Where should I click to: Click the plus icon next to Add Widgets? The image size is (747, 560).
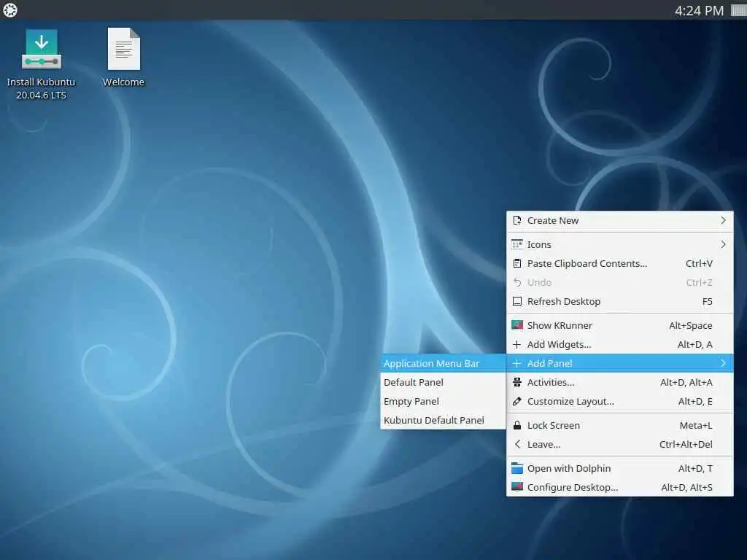(517, 344)
